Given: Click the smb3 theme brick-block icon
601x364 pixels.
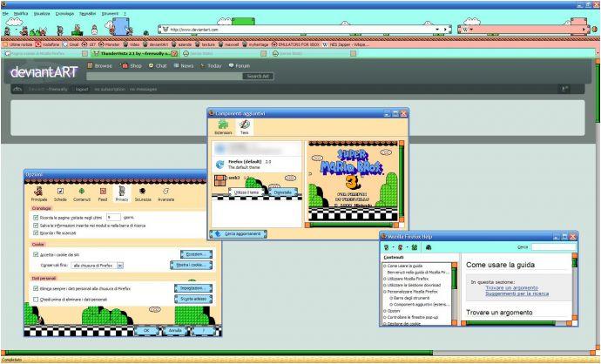Looking at the screenshot, I should click(220, 180).
